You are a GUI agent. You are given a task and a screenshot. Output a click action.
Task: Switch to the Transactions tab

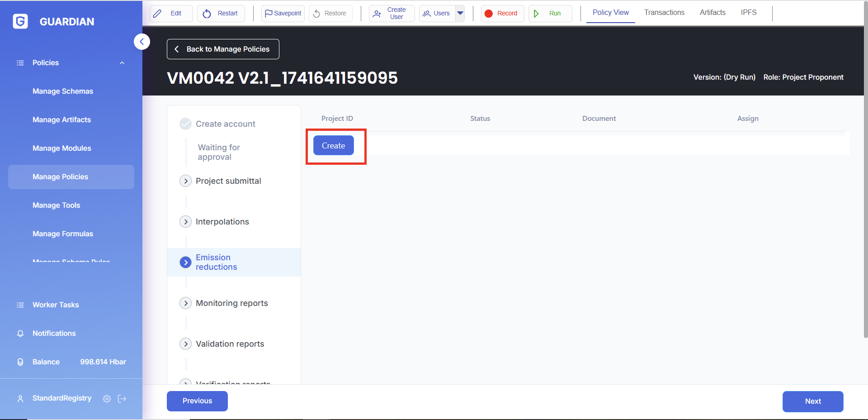click(664, 13)
